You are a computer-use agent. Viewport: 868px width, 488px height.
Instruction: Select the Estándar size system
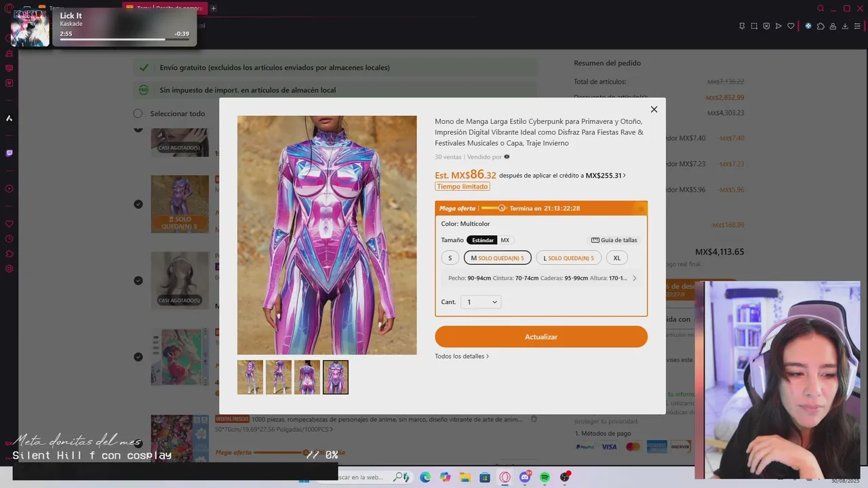click(x=482, y=240)
